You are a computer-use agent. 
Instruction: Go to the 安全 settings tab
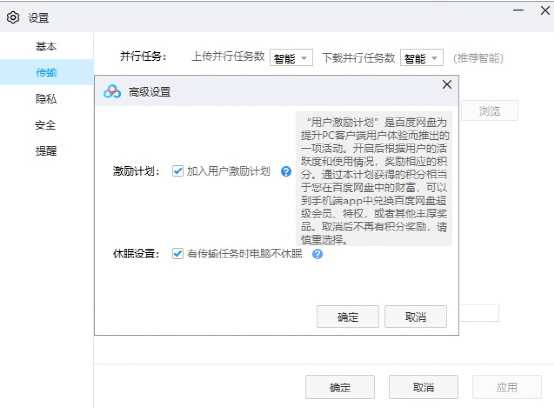pos(46,125)
